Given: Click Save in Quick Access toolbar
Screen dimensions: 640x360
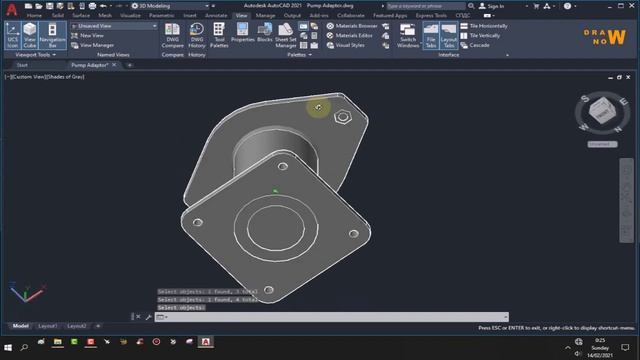Looking at the screenshot, I should click(x=49, y=6).
